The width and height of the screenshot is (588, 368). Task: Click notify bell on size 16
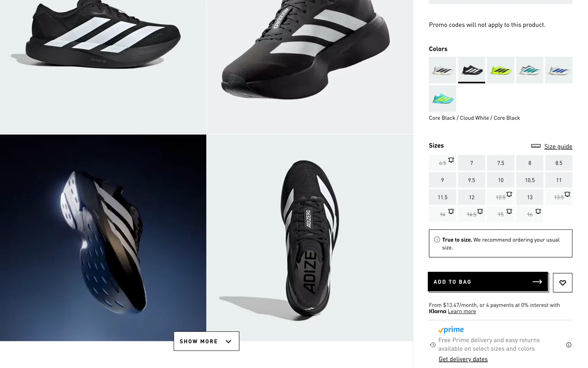[538, 211]
